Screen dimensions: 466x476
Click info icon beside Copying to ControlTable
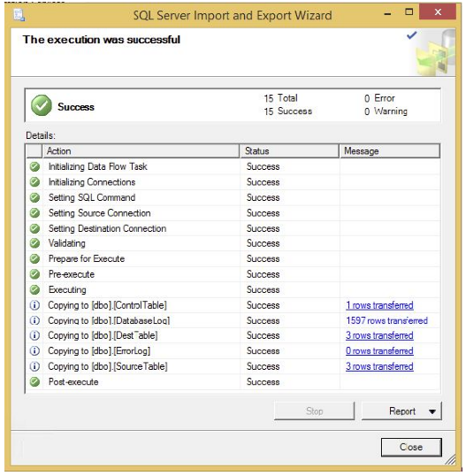click(x=34, y=305)
